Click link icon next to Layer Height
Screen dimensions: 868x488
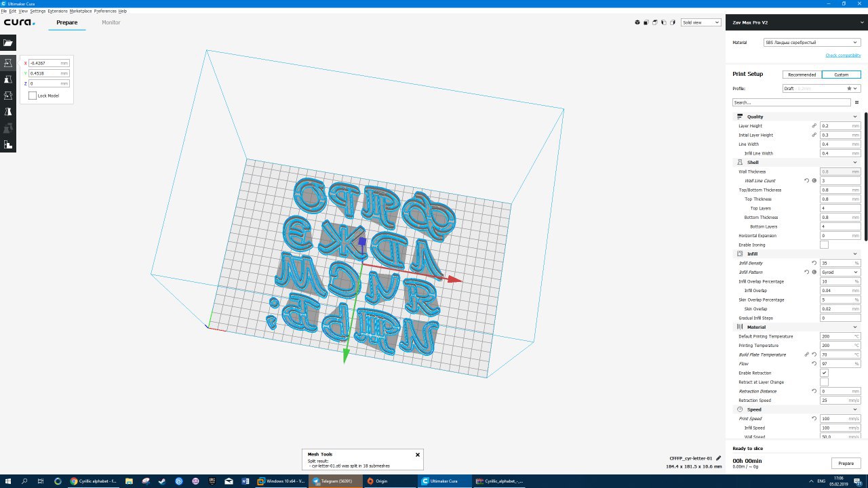(x=814, y=125)
